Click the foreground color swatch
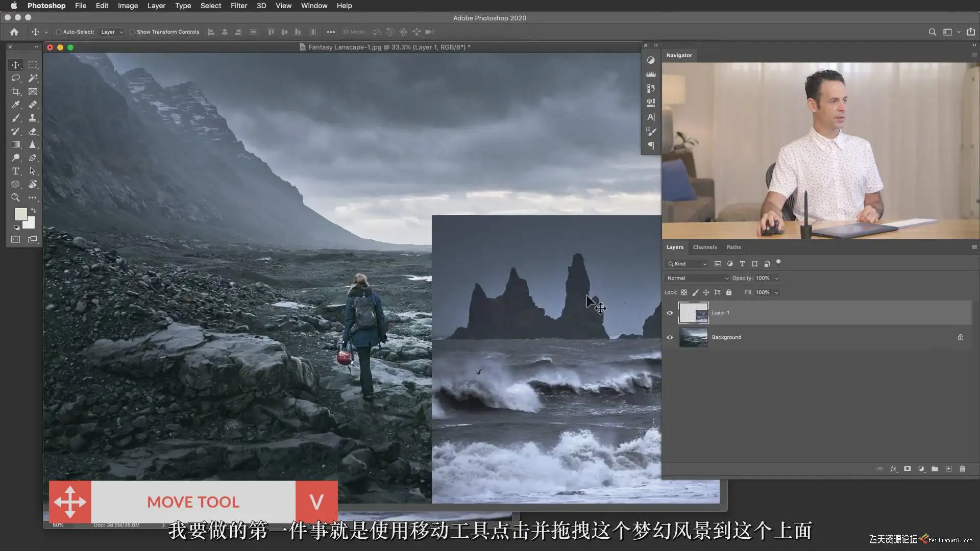Viewport: 980px width, 551px height. pyautogui.click(x=20, y=214)
